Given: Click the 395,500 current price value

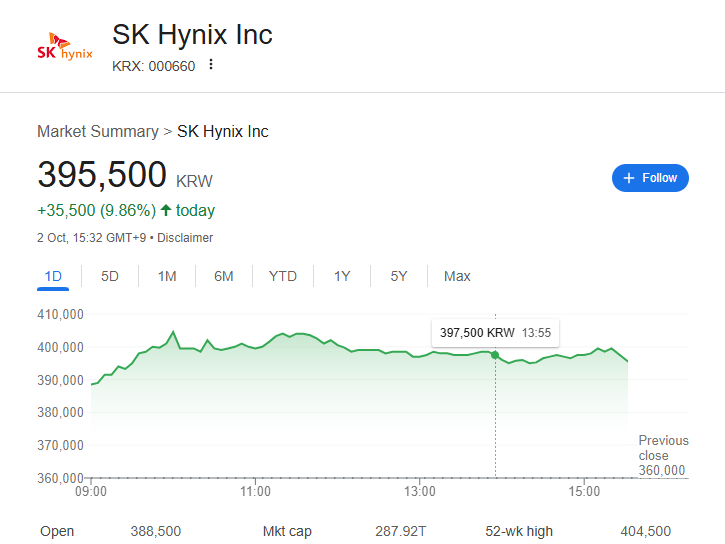Looking at the screenshot, I should tap(102, 174).
